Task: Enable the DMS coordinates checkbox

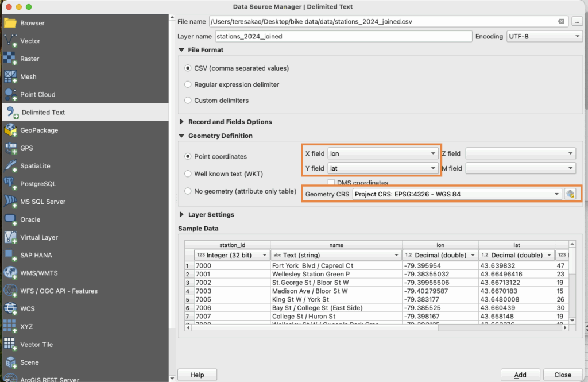Action: 331,183
